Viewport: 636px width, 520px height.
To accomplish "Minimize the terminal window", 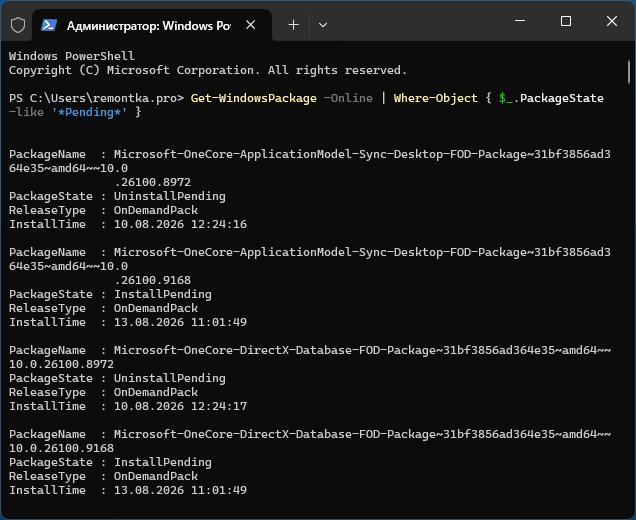I will tap(520, 21).
